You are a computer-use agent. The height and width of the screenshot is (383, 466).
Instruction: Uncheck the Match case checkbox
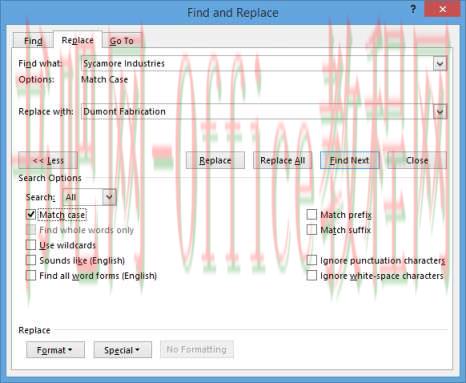(x=31, y=215)
